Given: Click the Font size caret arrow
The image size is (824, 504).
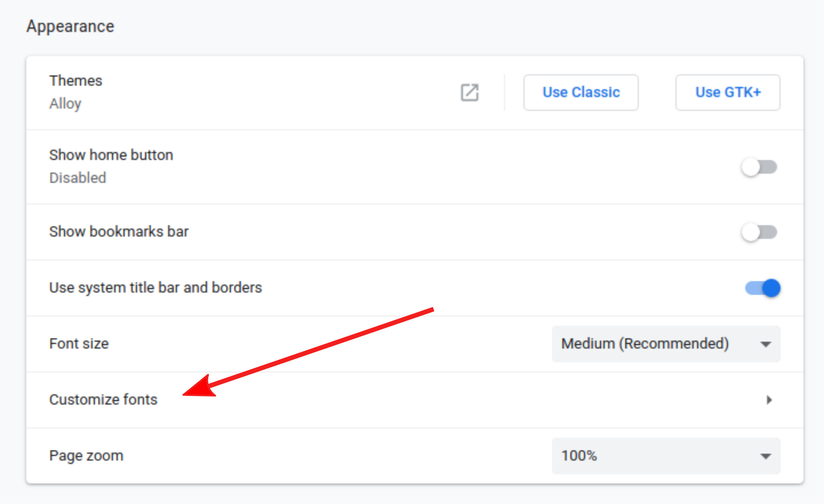Looking at the screenshot, I should (765, 344).
